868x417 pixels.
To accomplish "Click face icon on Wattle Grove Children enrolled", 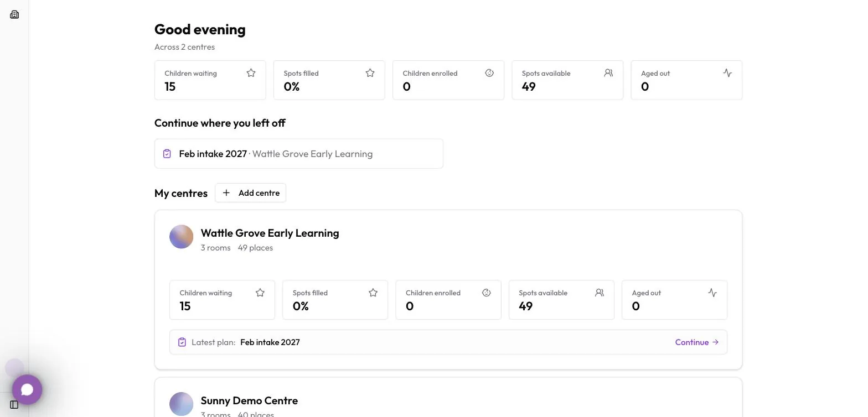I will click(487, 293).
